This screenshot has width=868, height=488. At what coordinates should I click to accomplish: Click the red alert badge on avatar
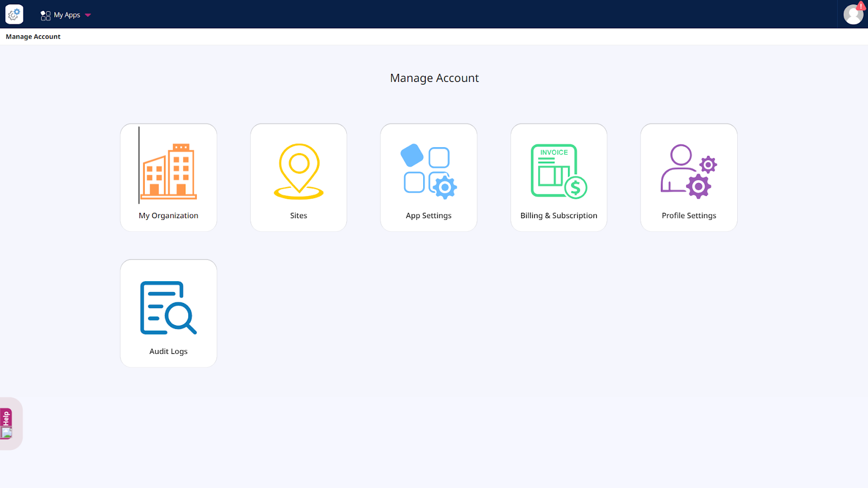861,6
